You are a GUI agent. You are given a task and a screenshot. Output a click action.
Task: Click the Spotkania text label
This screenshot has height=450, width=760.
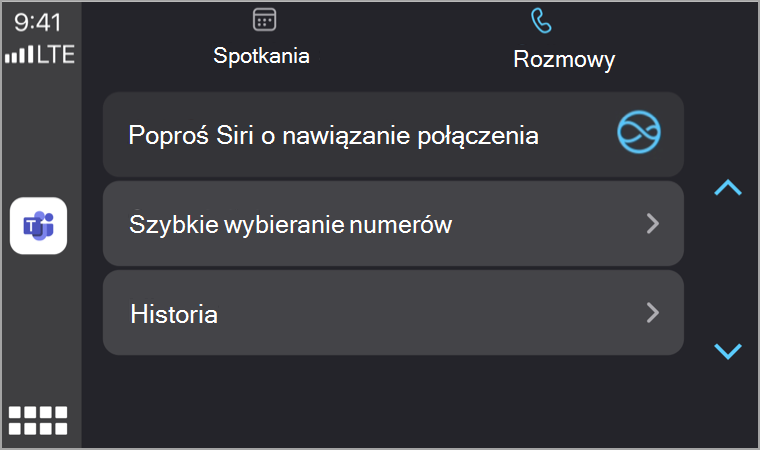[x=262, y=56]
